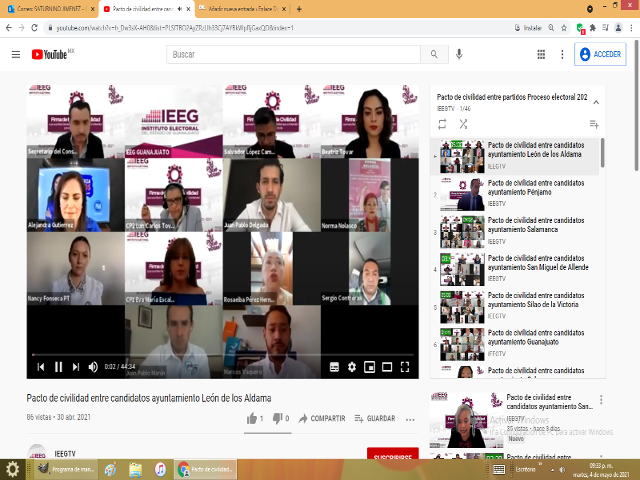Toggle loop playlist option

(442, 124)
